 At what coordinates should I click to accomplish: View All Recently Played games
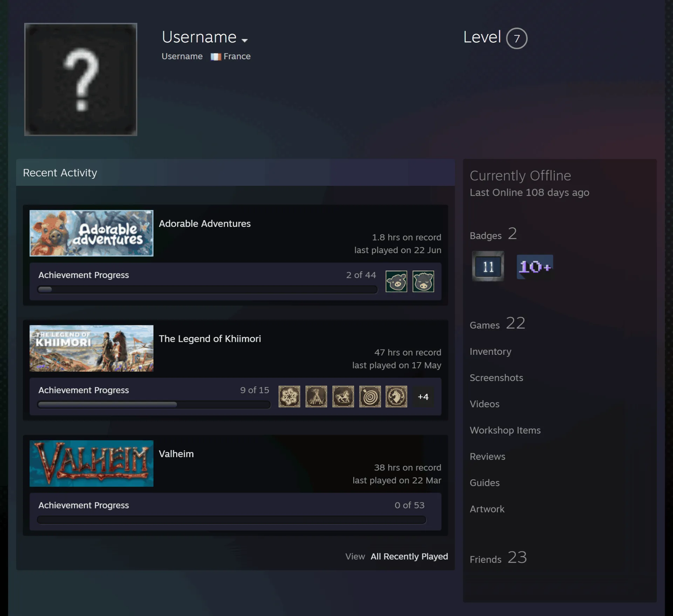[409, 556]
